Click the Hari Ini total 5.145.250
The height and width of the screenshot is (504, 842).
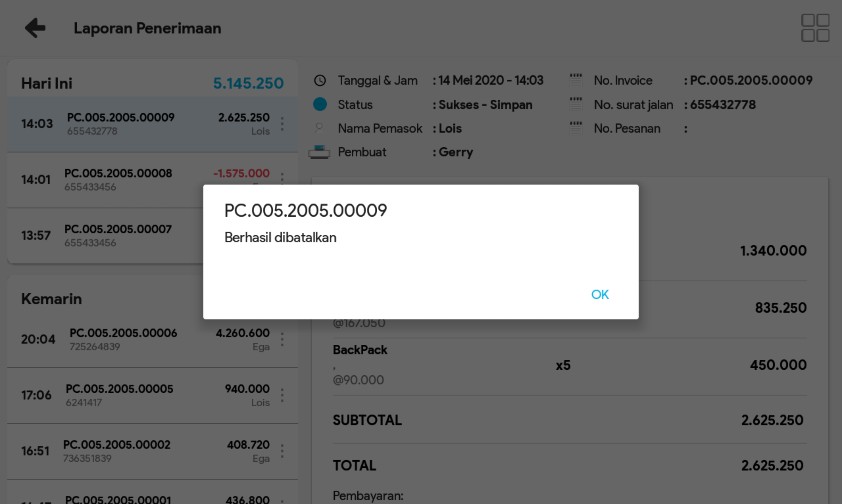point(248,83)
